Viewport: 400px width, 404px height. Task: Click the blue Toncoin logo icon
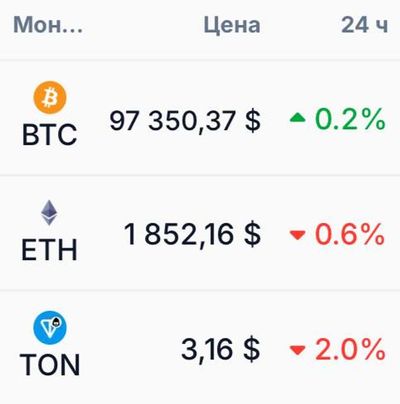tap(50, 328)
